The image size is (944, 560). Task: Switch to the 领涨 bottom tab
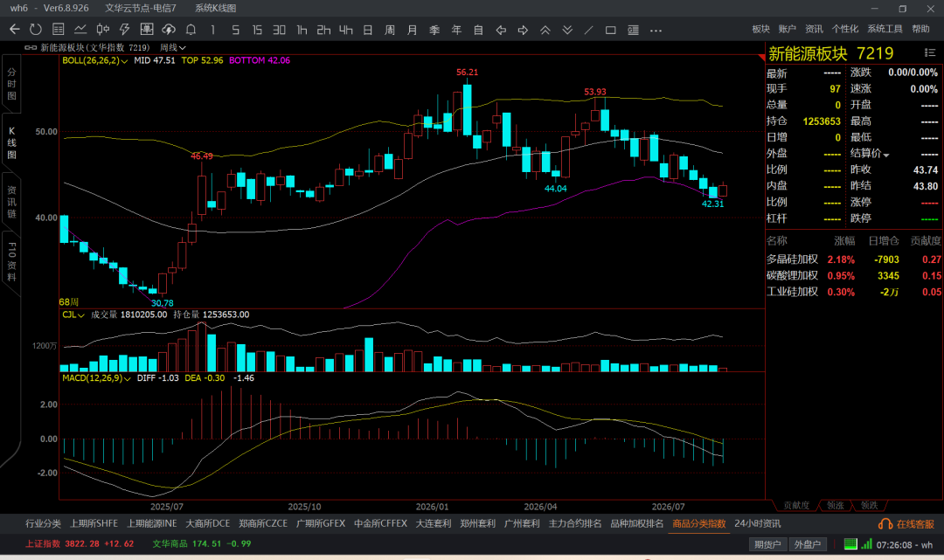click(835, 505)
